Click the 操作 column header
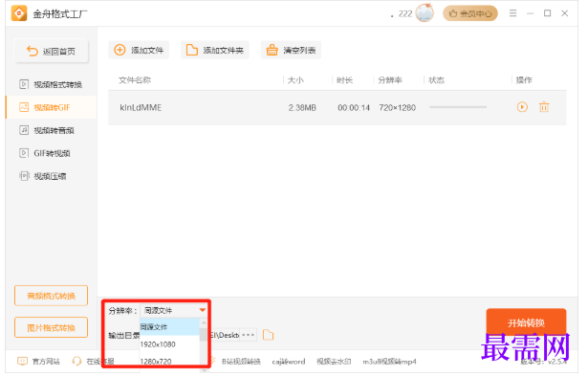 coord(524,80)
